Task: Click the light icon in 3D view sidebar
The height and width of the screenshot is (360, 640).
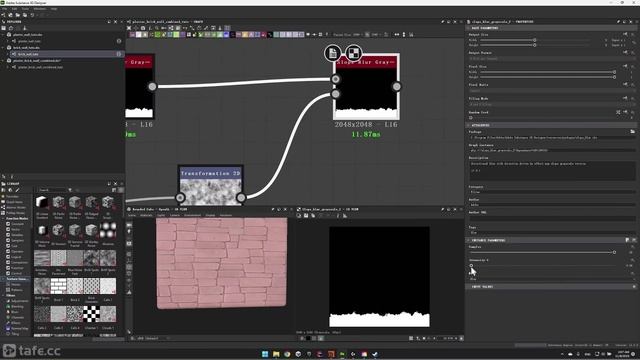Action: coord(129,232)
